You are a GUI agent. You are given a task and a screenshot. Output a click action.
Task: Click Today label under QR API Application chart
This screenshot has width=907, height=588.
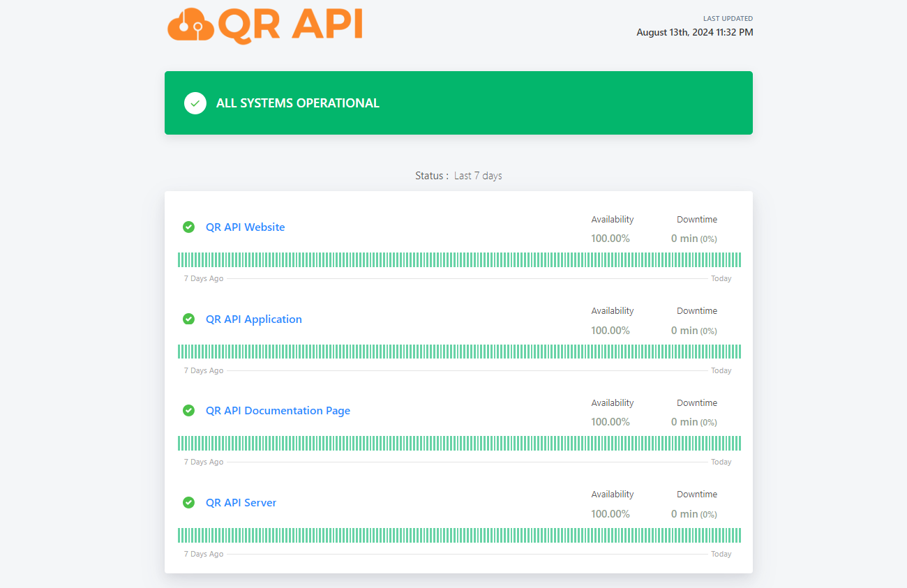[721, 370]
